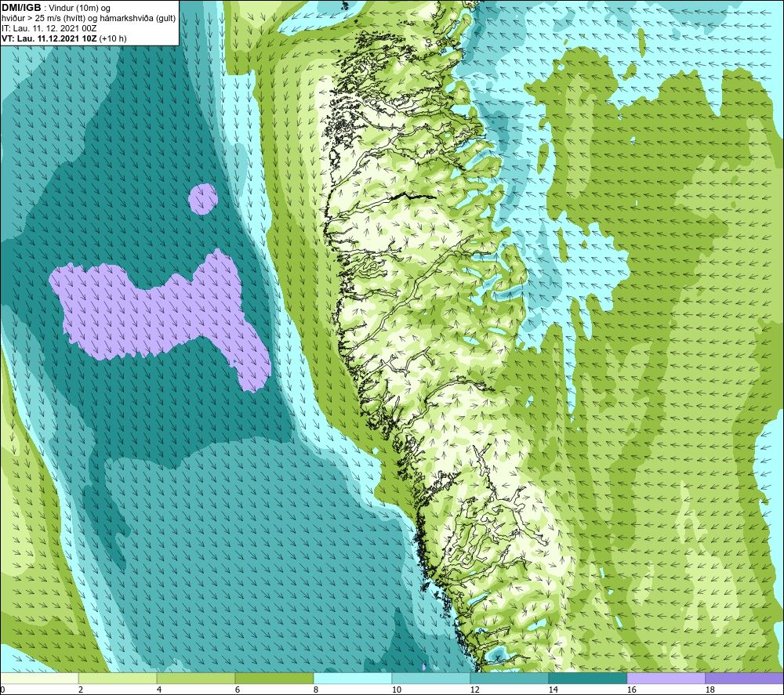
Task: Click the 16–18 light purple legend swatch
Action: tap(666, 679)
